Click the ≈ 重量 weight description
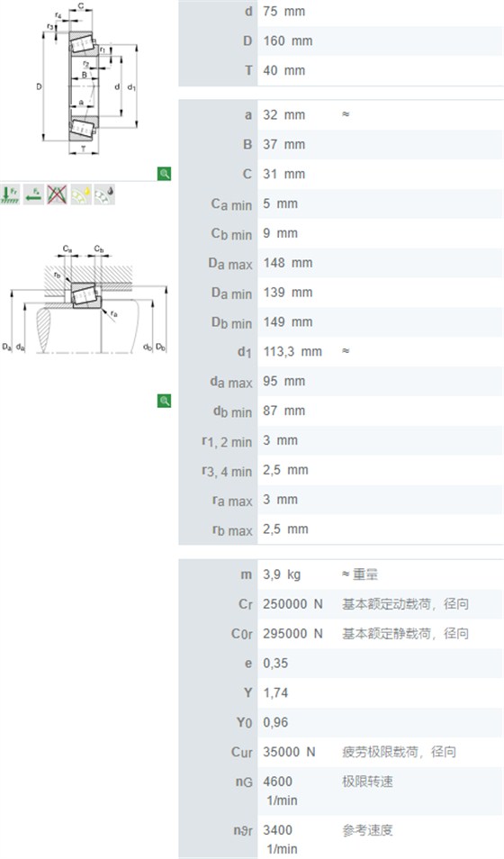This screenshot has height=859, width=504. (x=359, y=574)
